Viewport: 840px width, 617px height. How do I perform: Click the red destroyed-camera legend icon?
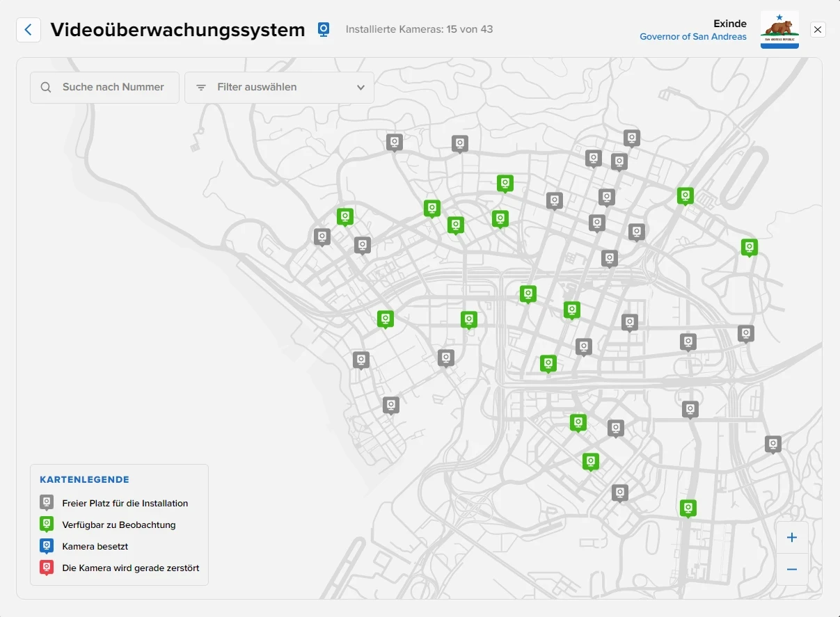[47, 568]
